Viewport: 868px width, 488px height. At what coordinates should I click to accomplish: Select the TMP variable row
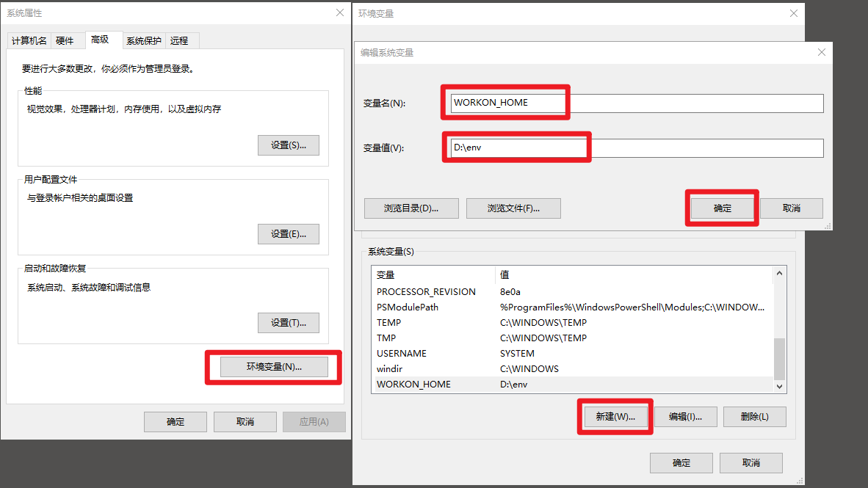[573, 338]
